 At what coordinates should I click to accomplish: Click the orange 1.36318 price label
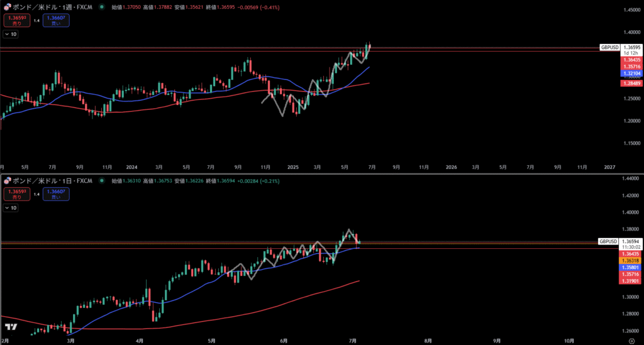coord(630,261)
